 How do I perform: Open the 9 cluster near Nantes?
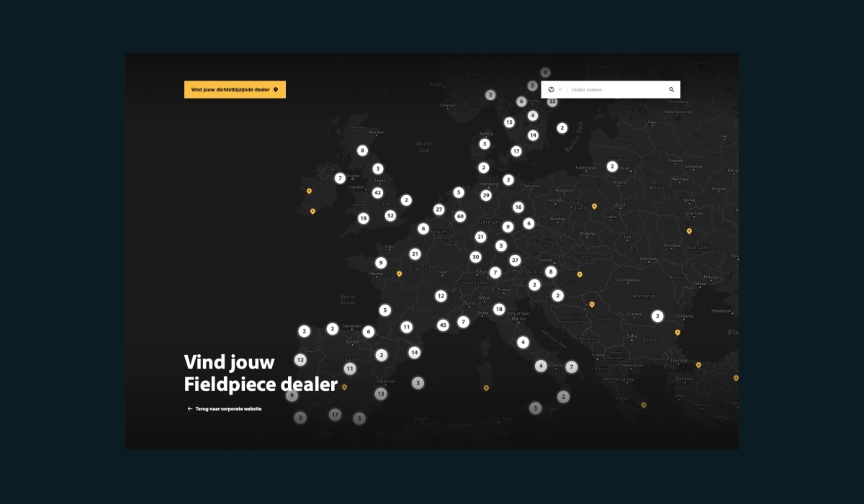pos(381,263)
